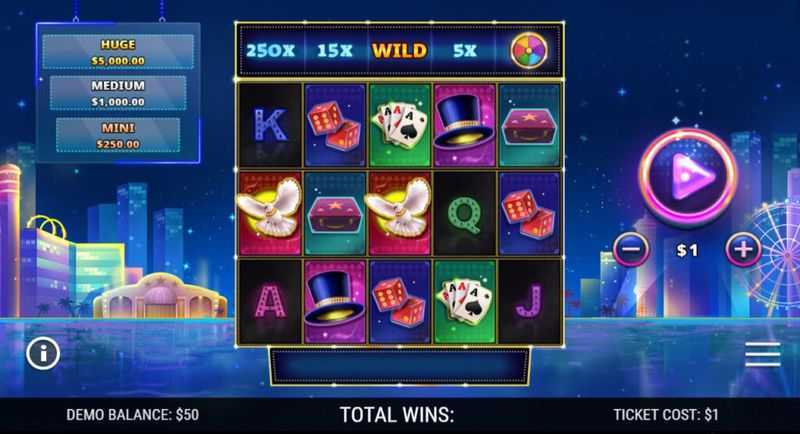Click the green Q symbol tile
Screen dimensions: 800x434
click(464, 214)
